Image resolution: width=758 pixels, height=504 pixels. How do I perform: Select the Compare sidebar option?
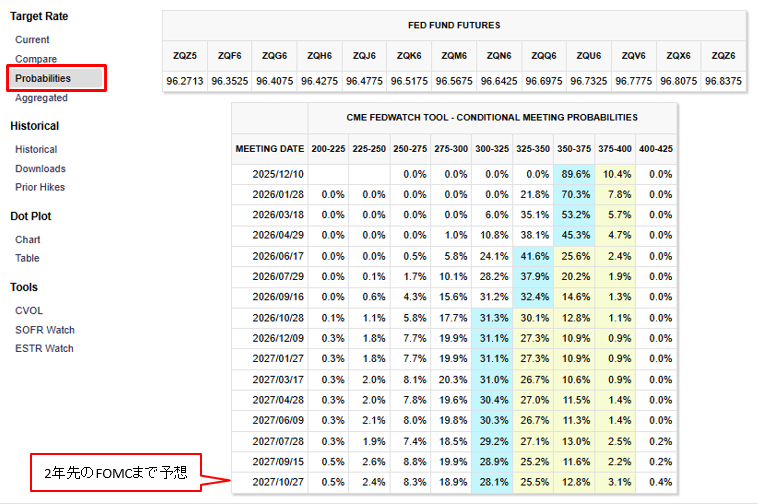[36, 59]
